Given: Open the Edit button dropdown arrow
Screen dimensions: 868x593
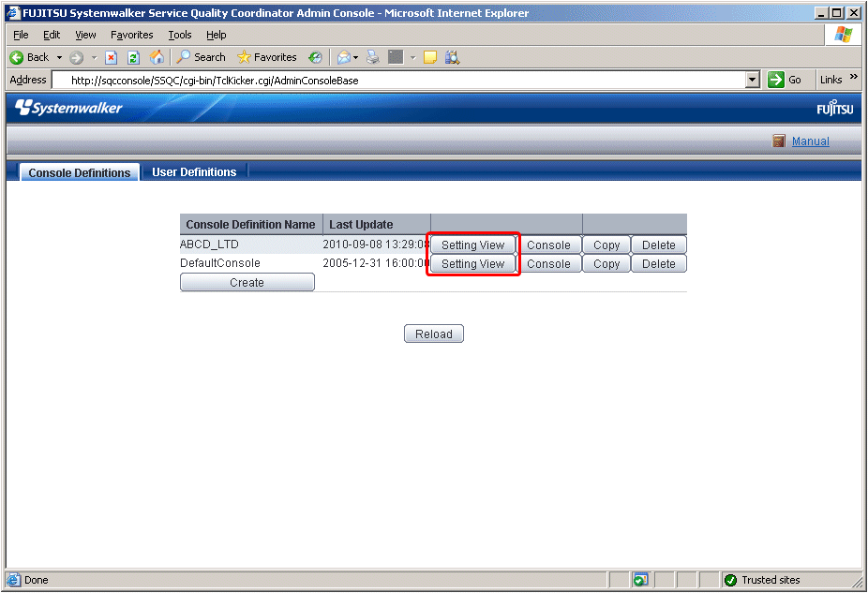Looking at the screenshot, I should [413, 57].
